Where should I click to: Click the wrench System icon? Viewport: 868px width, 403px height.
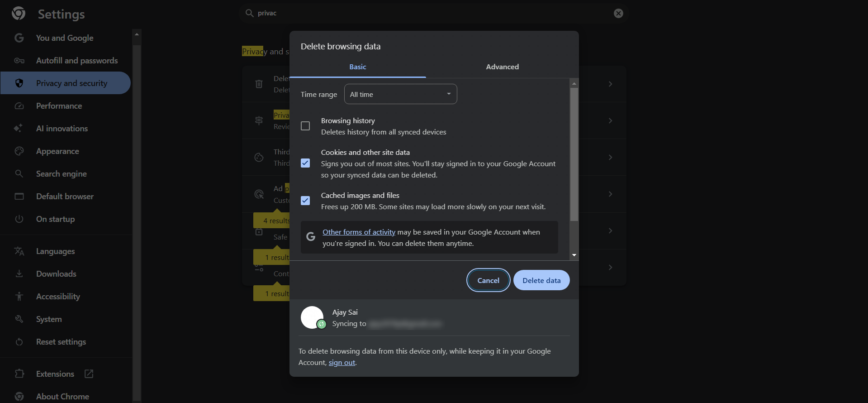(x=19, y=319)
